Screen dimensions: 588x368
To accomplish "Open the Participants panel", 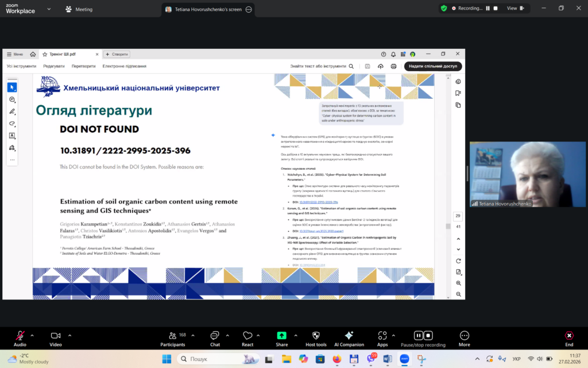I will coord(172,336).
